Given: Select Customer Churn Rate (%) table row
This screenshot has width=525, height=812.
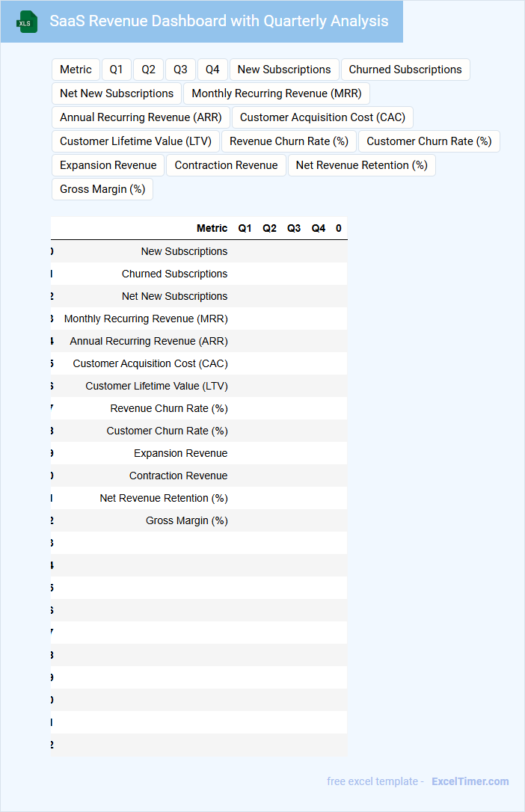Looking at the screenshot, I should (x=199, y=431).
